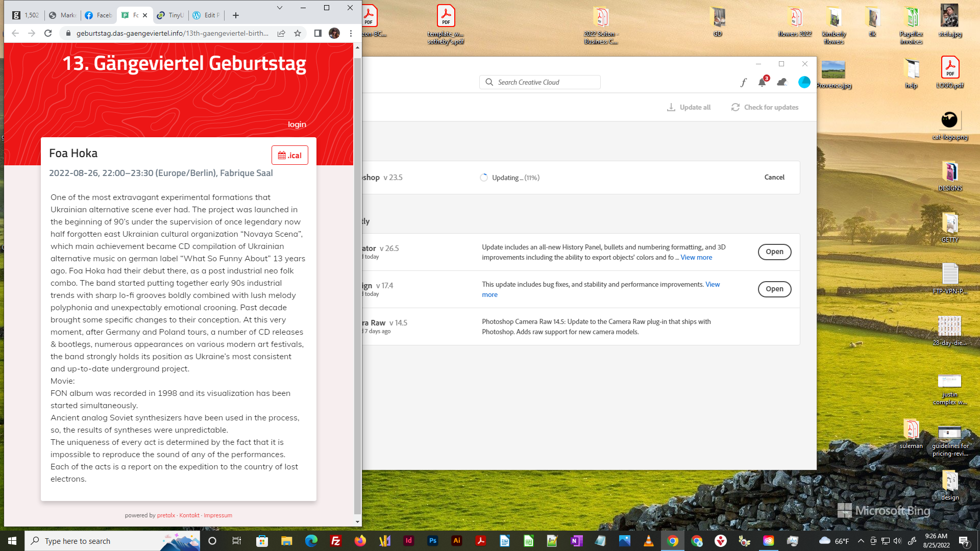Image resolution: width=980 pixels, height=551 pixels.
Task: Click the share page icon in address bar
Action: point(281,33)
